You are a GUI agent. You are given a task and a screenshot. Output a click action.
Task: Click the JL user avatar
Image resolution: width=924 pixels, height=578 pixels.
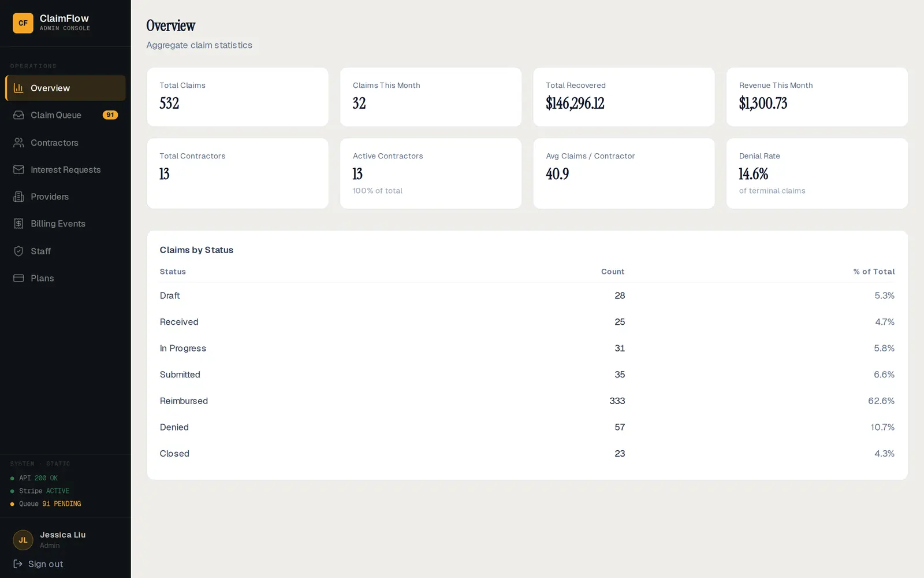pos(23,540)
